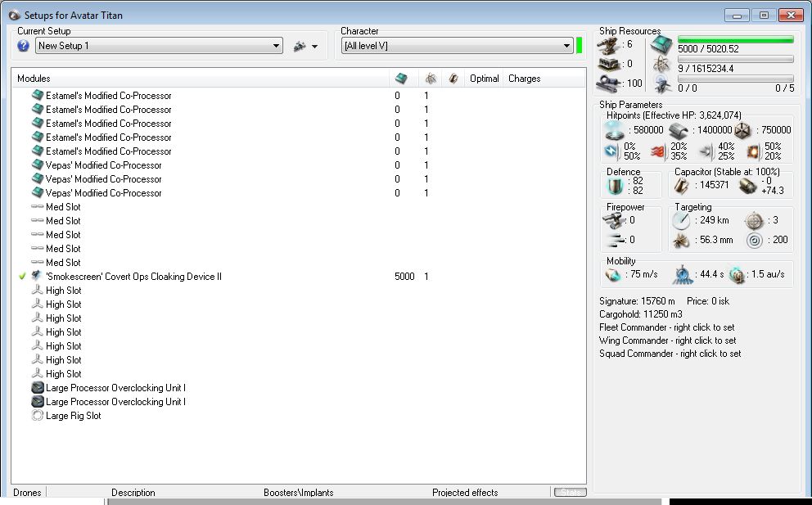Click the drone bandwidth icon in Ship Resources

tap(662, 83)
